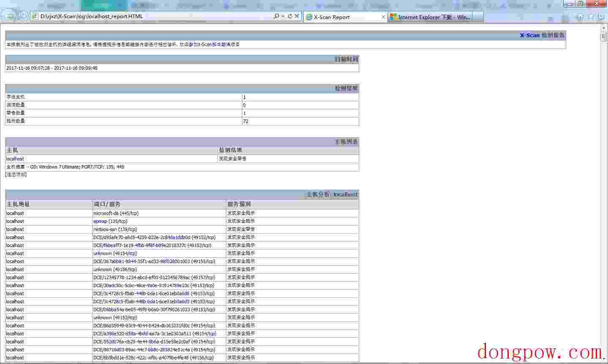Click the DCE/30adc50c (49153/tcp) entry
This screenshot has height=364, width=608.
pos(154,285)
